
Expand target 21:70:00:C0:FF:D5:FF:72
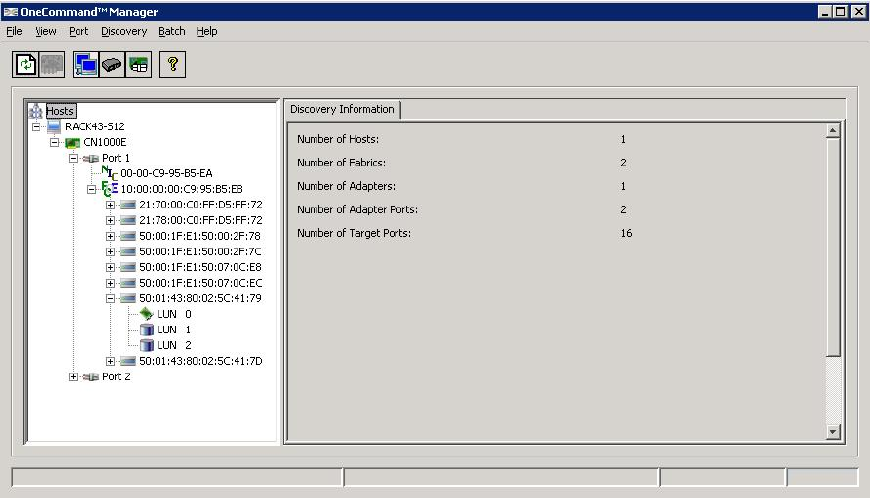click(x=110, y=205)
